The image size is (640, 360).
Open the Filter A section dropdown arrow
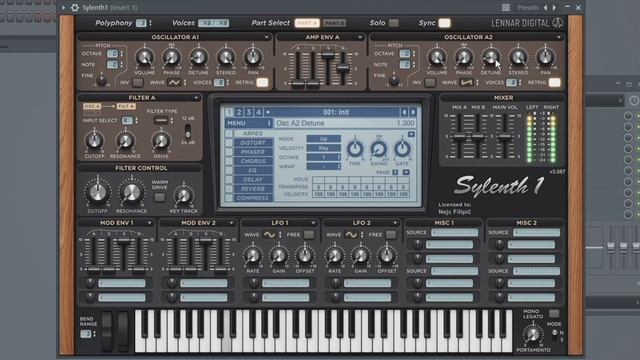tap(196, 98)
